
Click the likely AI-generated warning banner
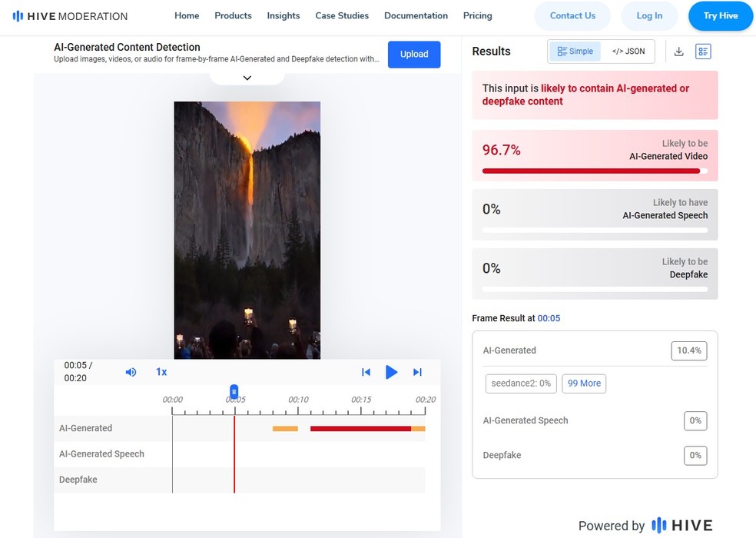[595, 95]
